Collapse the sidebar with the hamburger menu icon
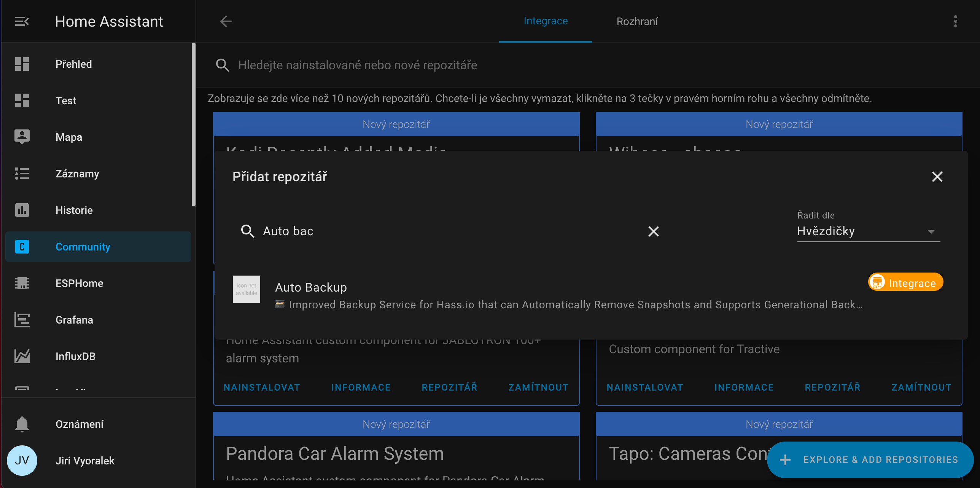 pos(22,21)
